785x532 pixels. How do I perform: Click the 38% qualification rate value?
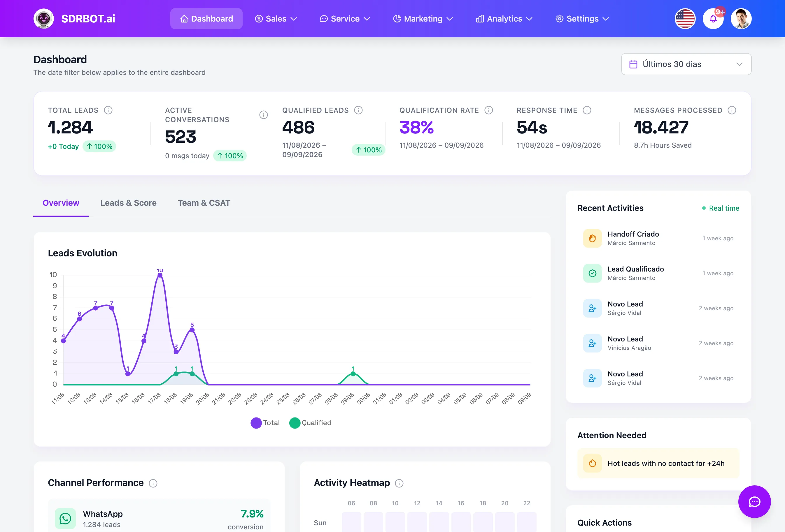click(416, 128)
